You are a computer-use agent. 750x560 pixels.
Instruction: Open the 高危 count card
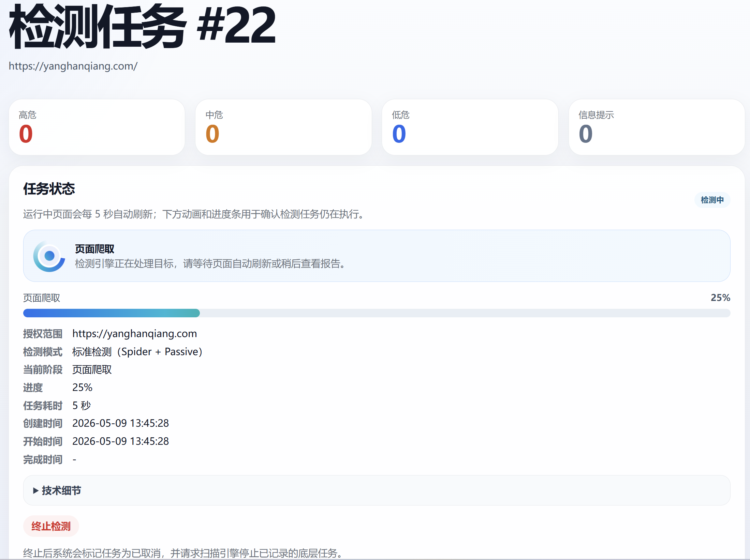pos(97,127)
